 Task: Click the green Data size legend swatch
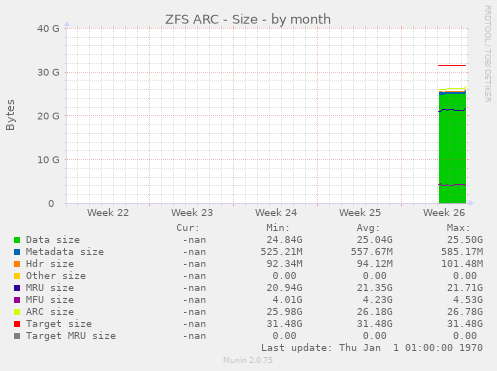pos(17,240)
